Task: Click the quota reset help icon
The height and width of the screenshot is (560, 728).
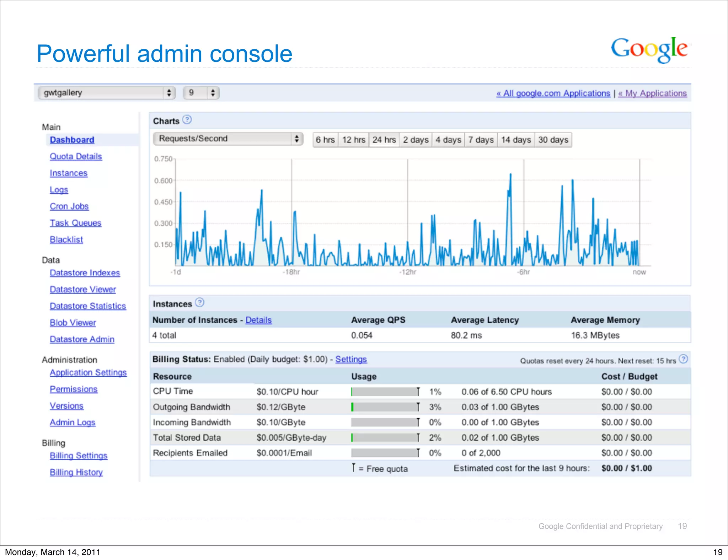Action: pyautogui.click(x=683, y=359)
